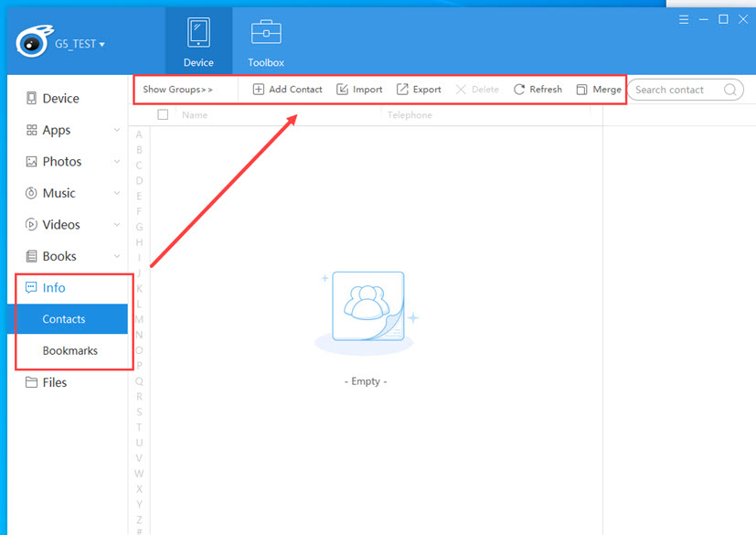This screenshot has height=535, width=756.
Task: Expand the Apps chevron
Action: click(117, 130)
